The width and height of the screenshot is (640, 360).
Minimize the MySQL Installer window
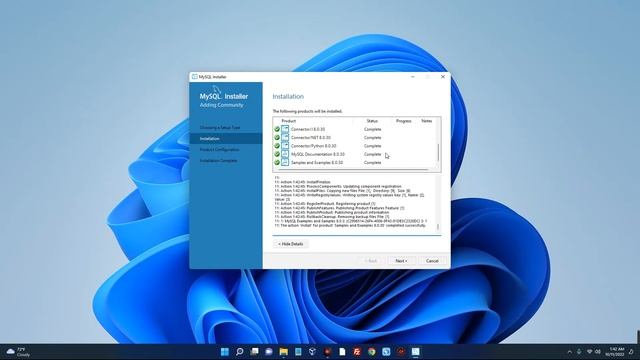[413, 77]
